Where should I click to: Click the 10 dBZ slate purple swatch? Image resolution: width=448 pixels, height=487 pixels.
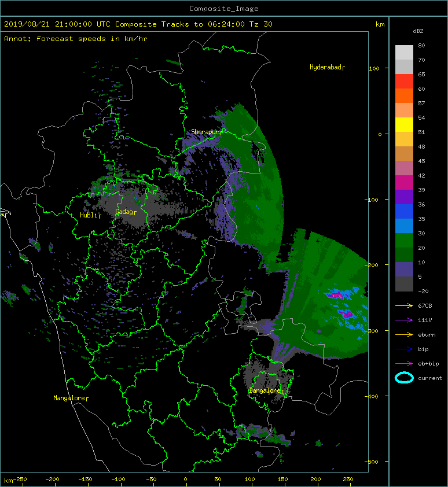click(404, 269)
